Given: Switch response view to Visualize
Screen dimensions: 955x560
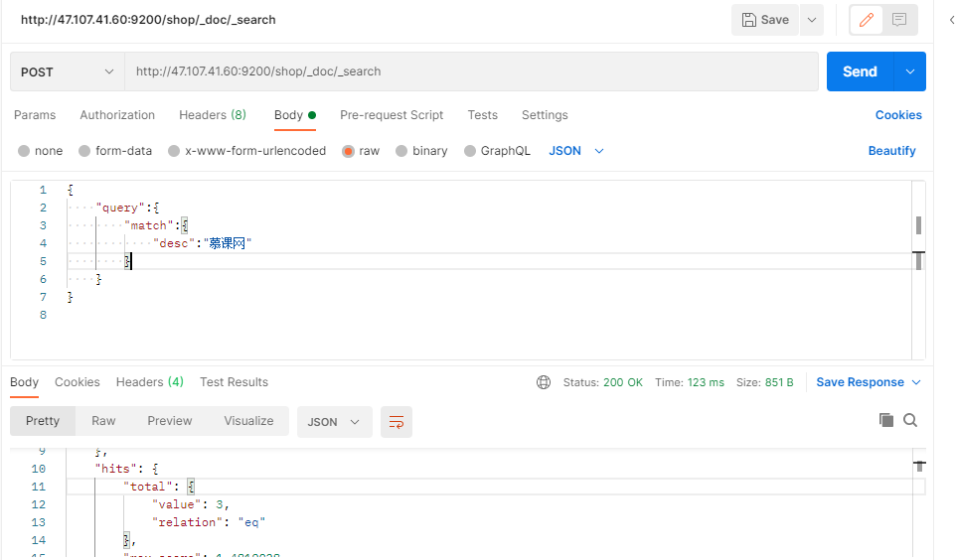Looking at the screenshot, I should pyautogui.click(x=248, y=421).
